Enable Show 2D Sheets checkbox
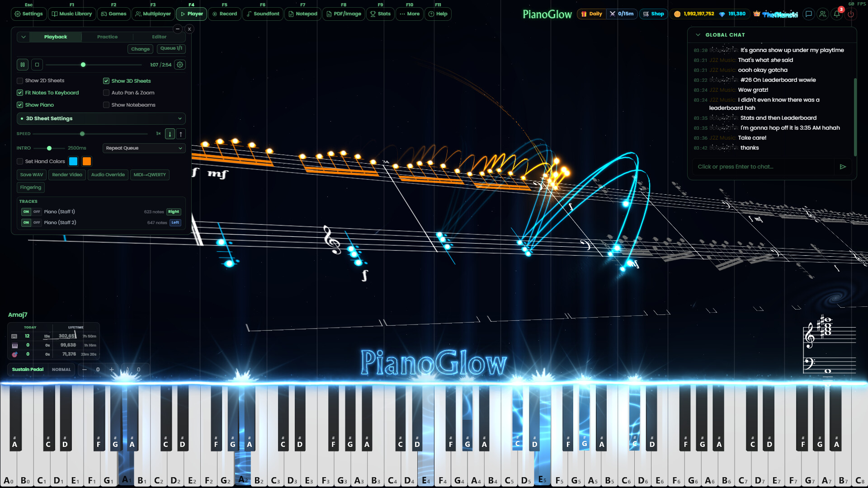Screen dimensions: 868x488 coord(20,80)
